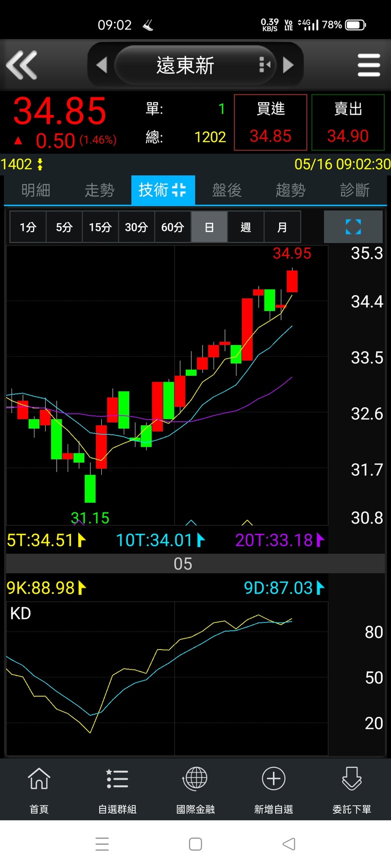
Task: Tap the 34.95 high price label
Action: (x=292, y=253)
